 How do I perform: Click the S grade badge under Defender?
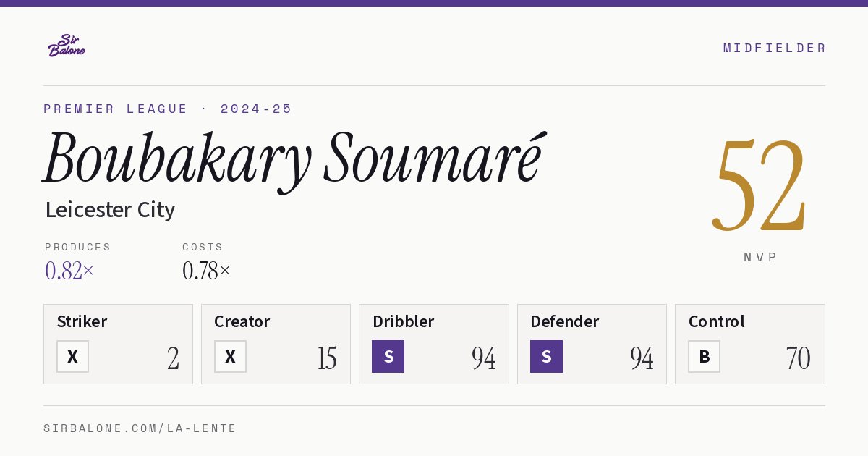546,357
